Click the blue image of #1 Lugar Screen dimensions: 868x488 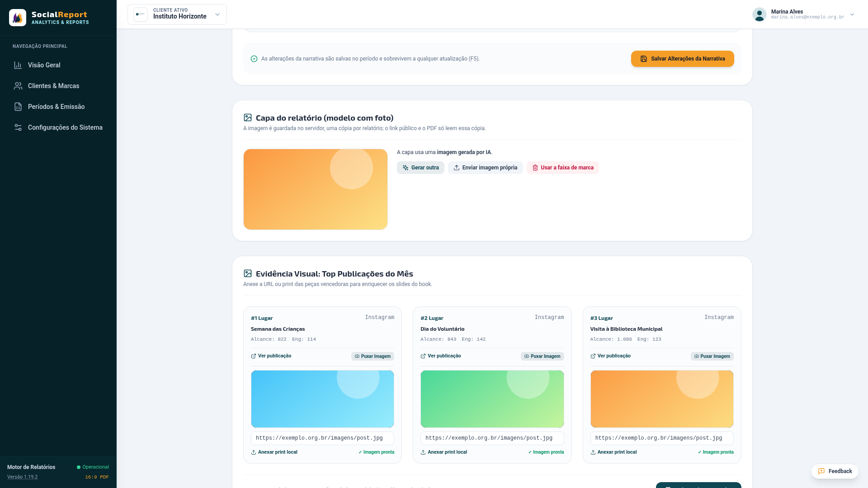(x=322, y=399)
